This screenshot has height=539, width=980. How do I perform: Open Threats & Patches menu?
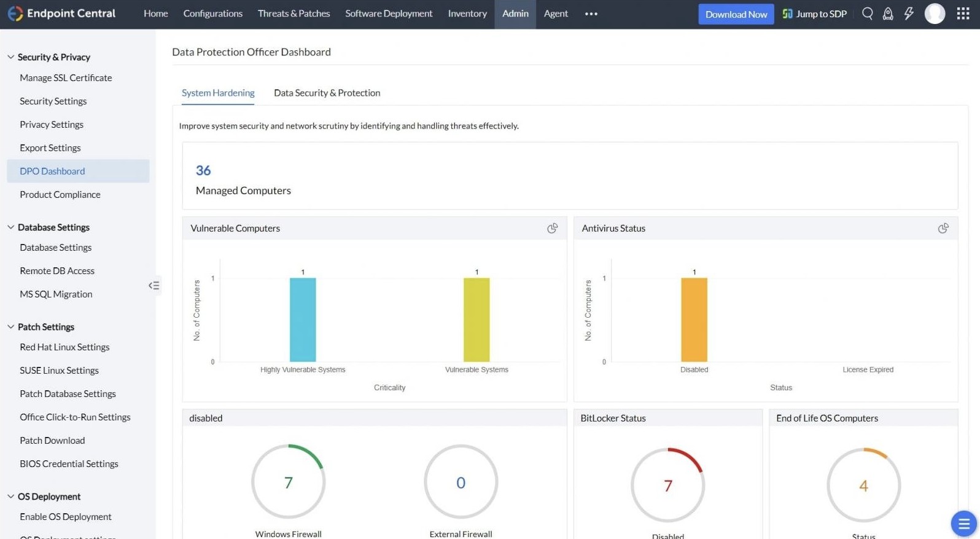click(294, 14)
